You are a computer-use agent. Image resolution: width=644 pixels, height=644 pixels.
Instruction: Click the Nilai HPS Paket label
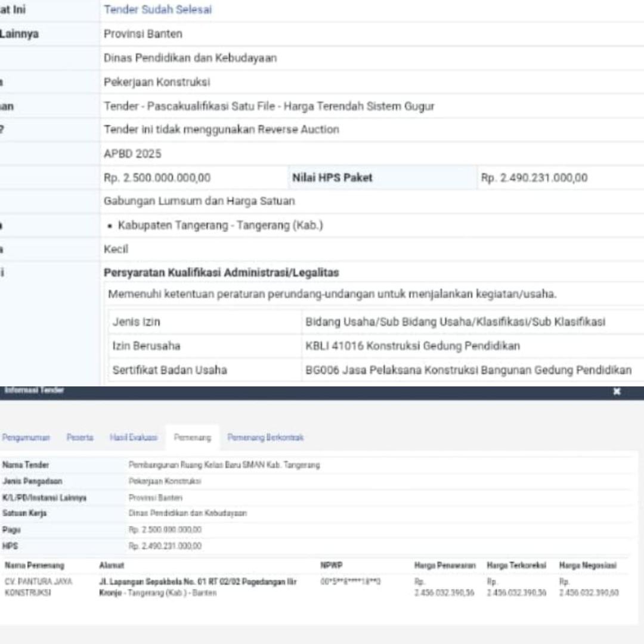(332, 178)
